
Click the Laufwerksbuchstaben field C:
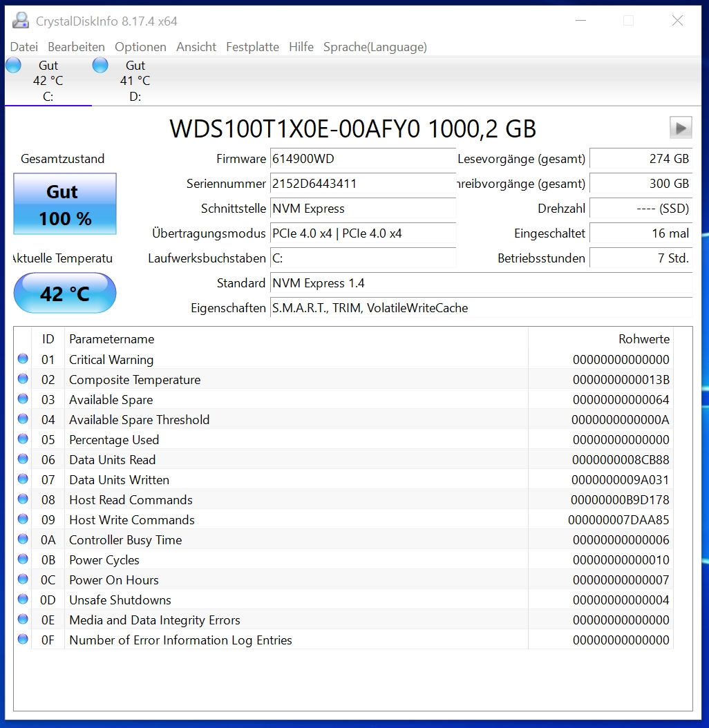[363, 258]
